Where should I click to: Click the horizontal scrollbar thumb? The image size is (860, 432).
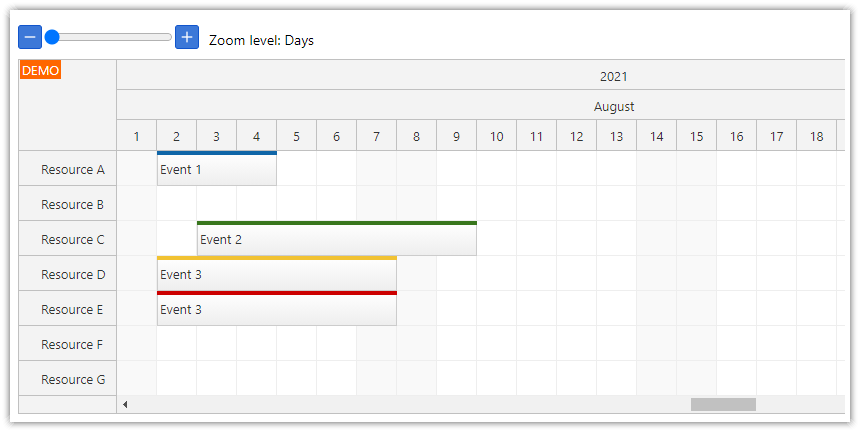(723, 404)
